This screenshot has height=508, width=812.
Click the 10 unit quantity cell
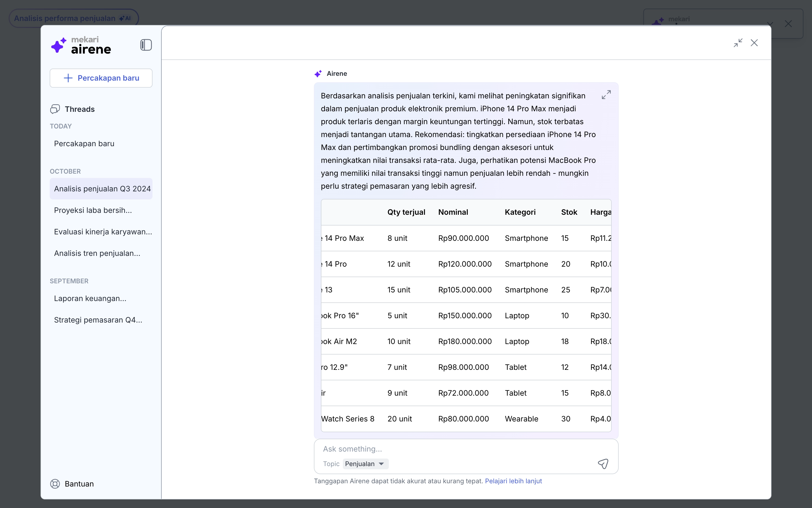[399, 341]
